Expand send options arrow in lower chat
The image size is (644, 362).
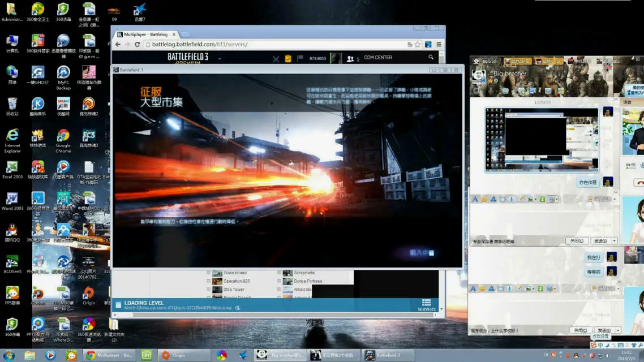click(x=618, y=330)
